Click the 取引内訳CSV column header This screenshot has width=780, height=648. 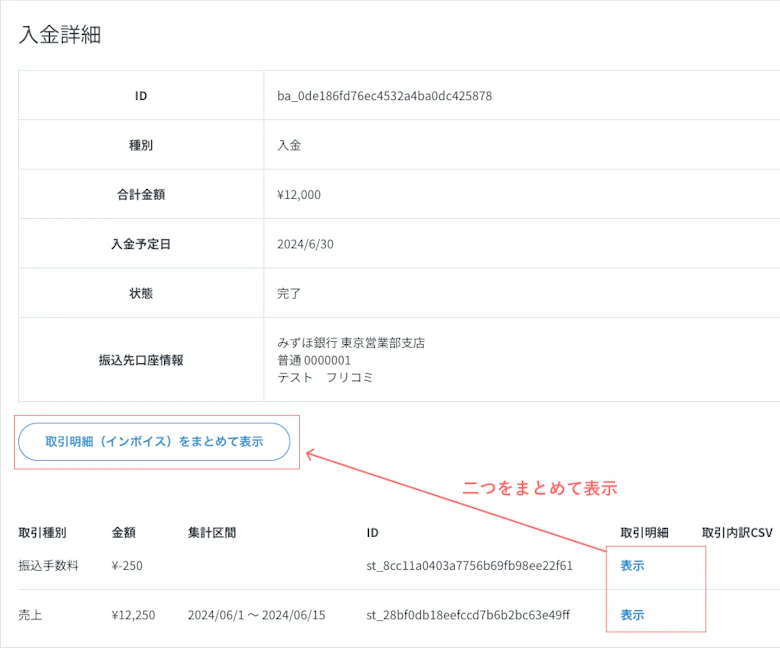tap(738, 533)
